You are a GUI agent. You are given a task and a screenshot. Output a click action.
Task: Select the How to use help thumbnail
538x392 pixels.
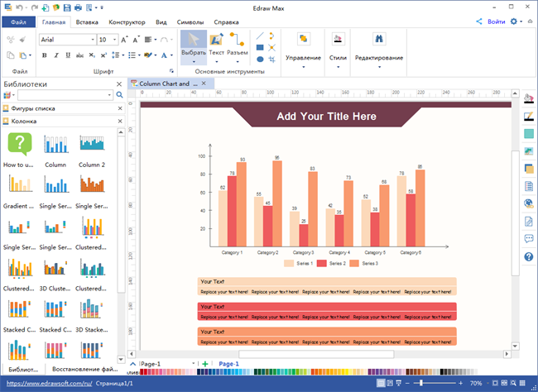(x=18, y=151)
